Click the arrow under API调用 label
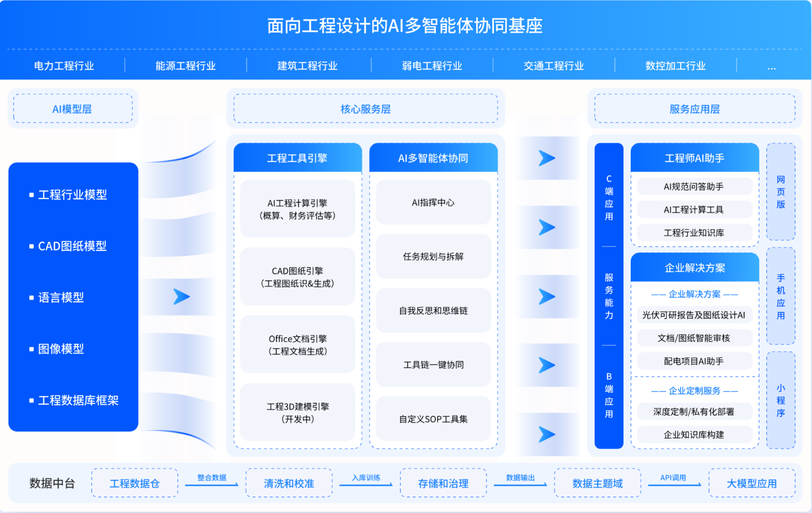Viewport: 812px width, 513px height. pos(674,485)
